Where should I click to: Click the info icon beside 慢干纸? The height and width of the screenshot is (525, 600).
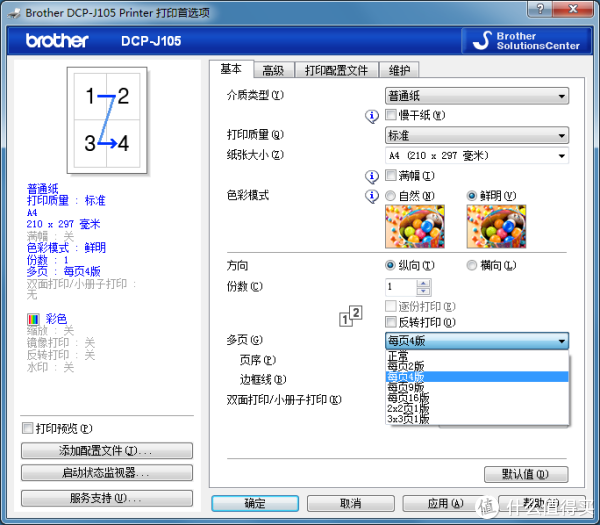pyautogui.click(x=372, y=116)
